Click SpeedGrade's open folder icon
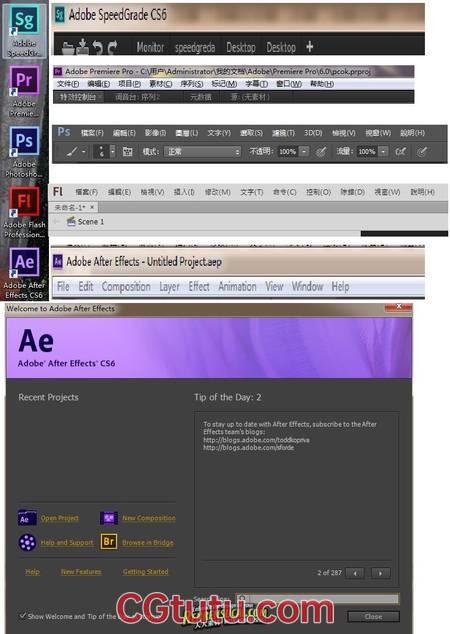 [x=69, y=48]
